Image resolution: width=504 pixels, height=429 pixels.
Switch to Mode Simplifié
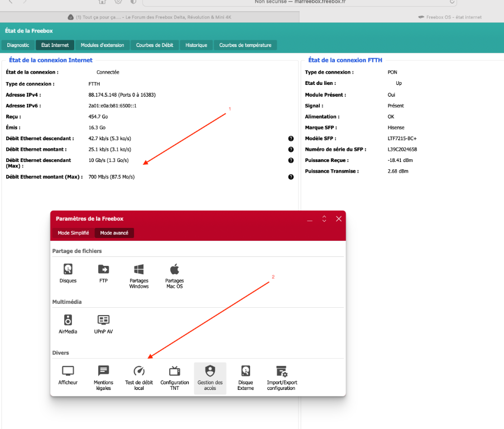73,233
